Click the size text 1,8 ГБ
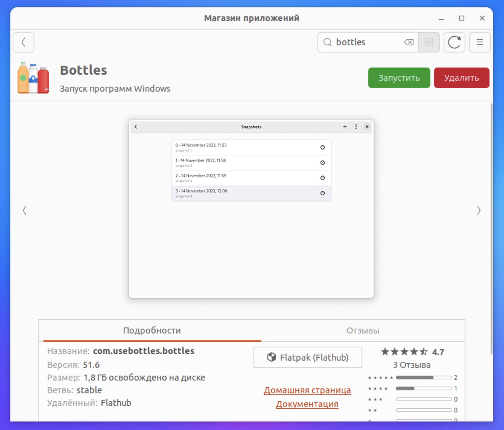This screenshot has height=430, width=504. (x=95, y=378)
